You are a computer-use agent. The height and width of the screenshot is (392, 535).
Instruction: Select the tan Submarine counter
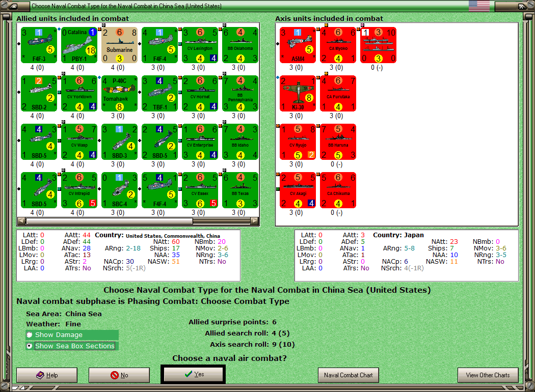pos(119,45)
